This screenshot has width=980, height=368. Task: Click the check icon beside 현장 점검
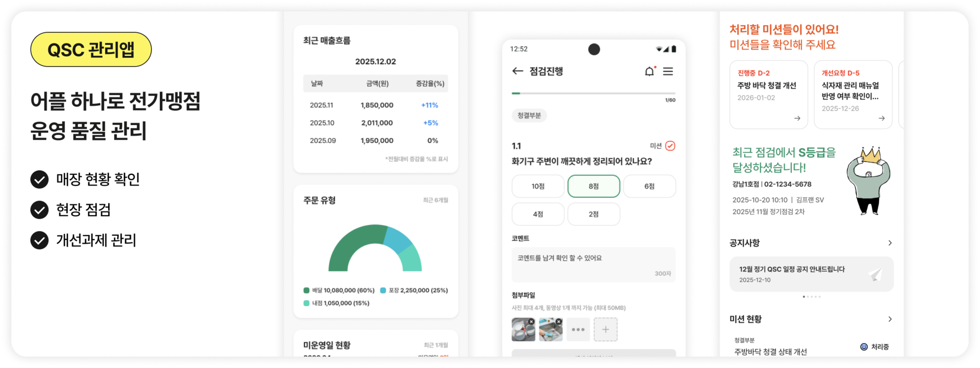[x=39, y=210]
